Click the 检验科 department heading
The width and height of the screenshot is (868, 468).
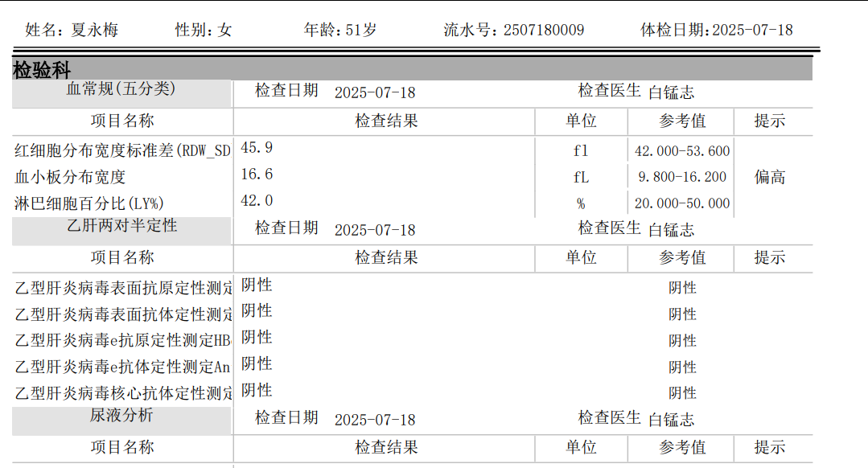[x=42, y=70]
